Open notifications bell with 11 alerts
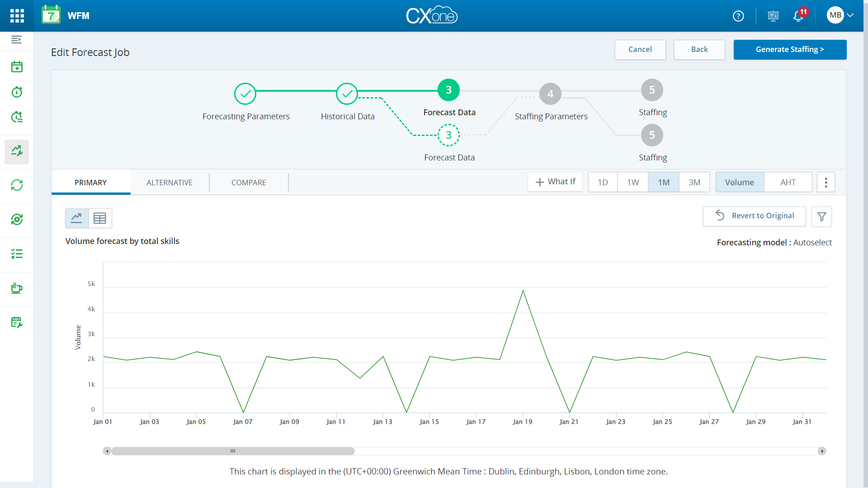The width and height of the screenshot is (868, 488). (798, 16)
